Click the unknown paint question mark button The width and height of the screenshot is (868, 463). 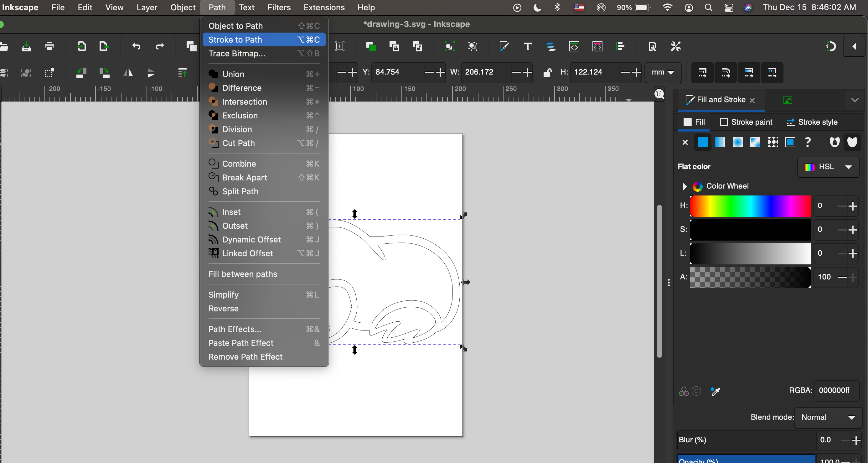(x=807, y=142)
